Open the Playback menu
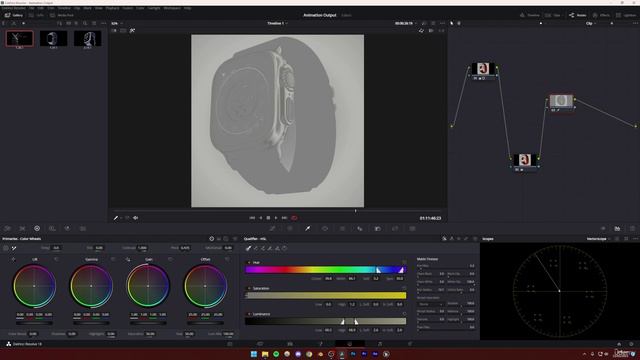The height and width of the screenshot is (360, 640). click(x=112, y=8)
